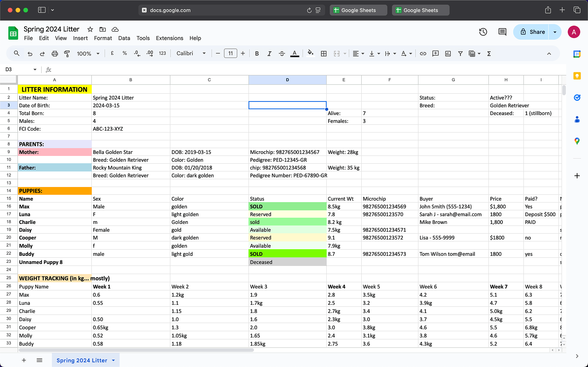Open Google Keep in the side panel
This screenshot has width=588, height=367.
[577, 75]
